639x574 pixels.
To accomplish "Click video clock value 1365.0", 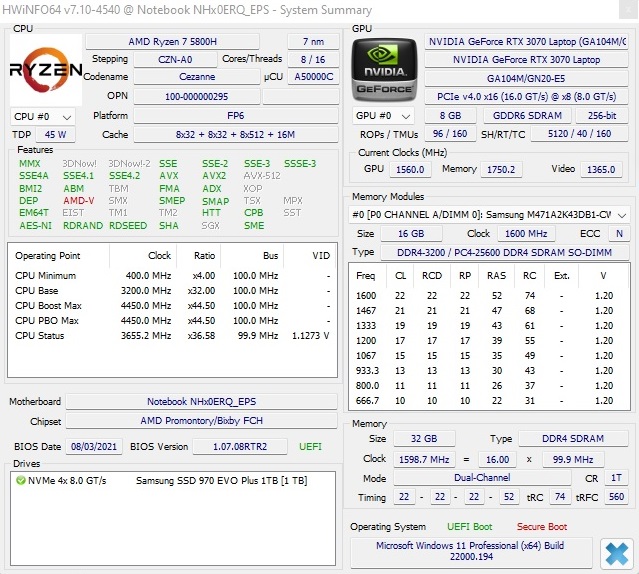I will (x=601, y=169).
